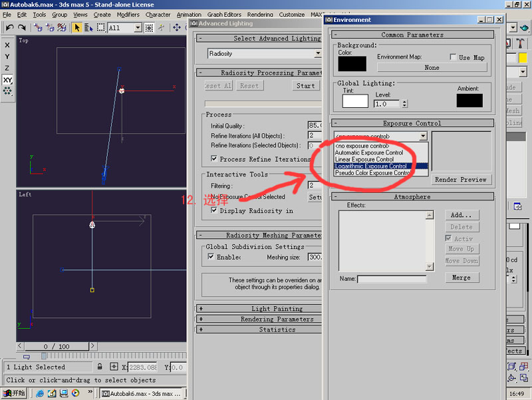The width and height of the screenshot is (532, 400).
Task: Enable the Use Map checkbox
Action: (453, 57)
